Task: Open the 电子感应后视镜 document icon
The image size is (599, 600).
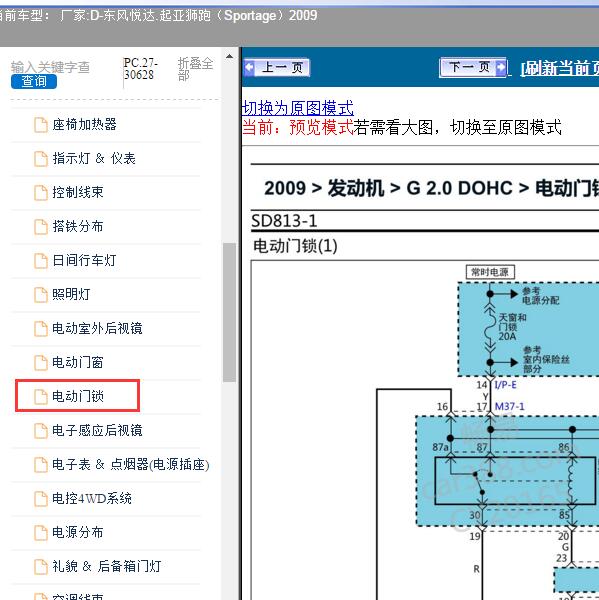Action: 41,430
